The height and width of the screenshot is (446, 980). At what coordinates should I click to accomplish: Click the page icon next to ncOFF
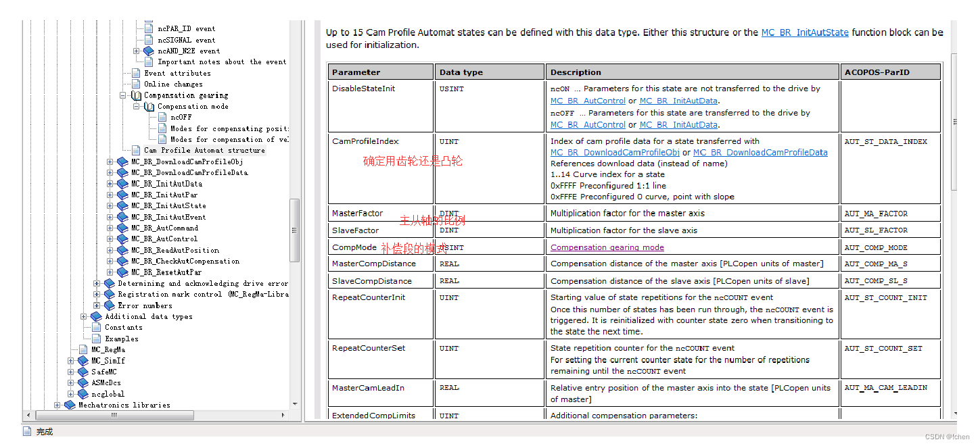[162, 117]
